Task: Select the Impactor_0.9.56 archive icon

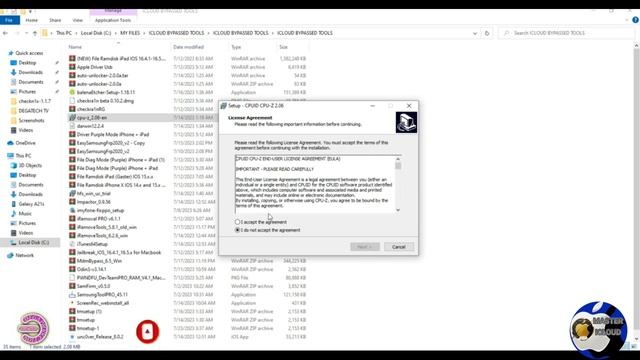Action: (x=72, y=202)
